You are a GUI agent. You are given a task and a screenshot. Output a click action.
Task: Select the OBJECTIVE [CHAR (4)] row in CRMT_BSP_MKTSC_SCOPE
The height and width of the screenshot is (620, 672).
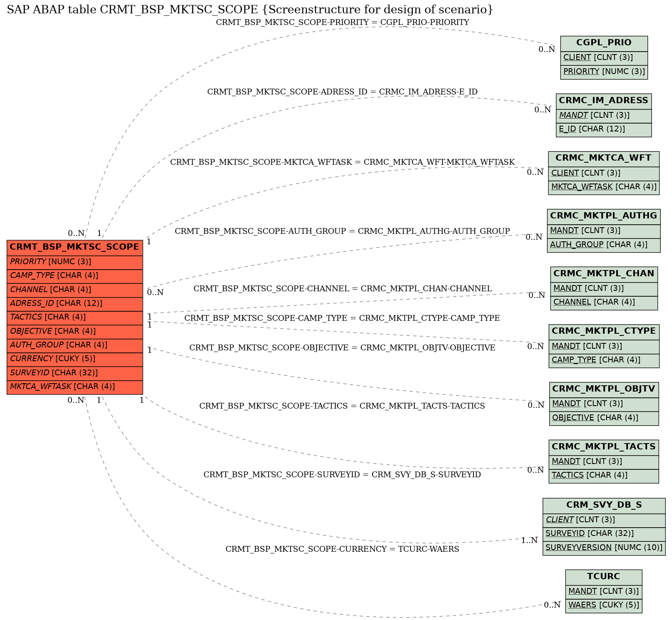(75, 332)
